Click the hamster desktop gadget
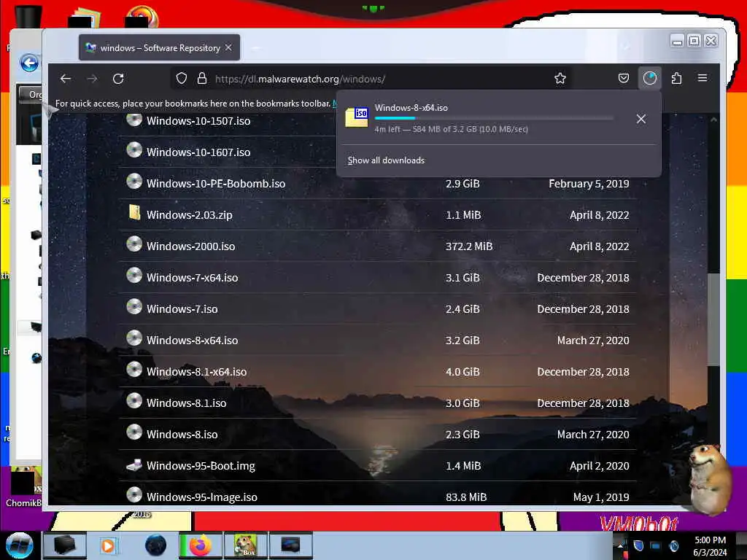The width and height of the screenshot is (747, 560). 709,479
